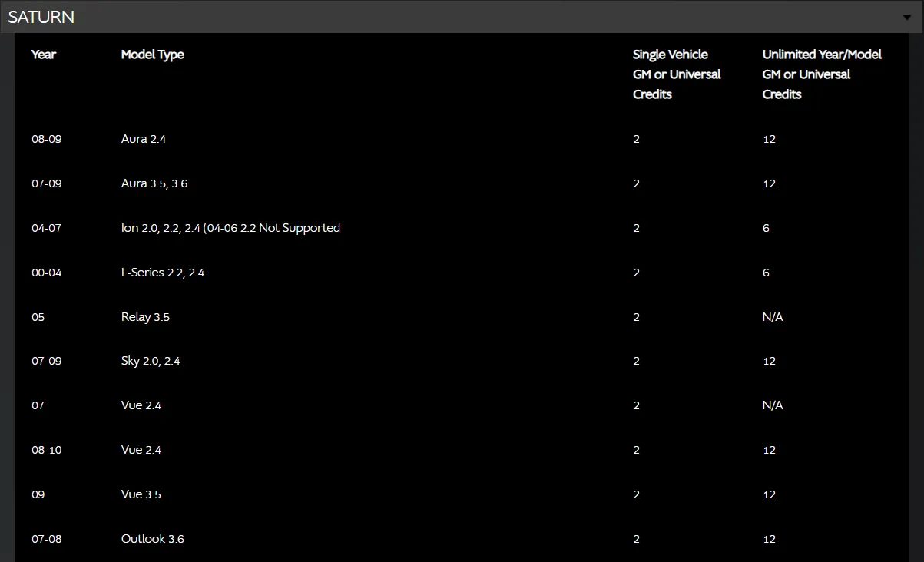This screenshot has height=562, width=924.
Task: Select the Aura 3.5, 3.6 row
Action: (154, 183)
